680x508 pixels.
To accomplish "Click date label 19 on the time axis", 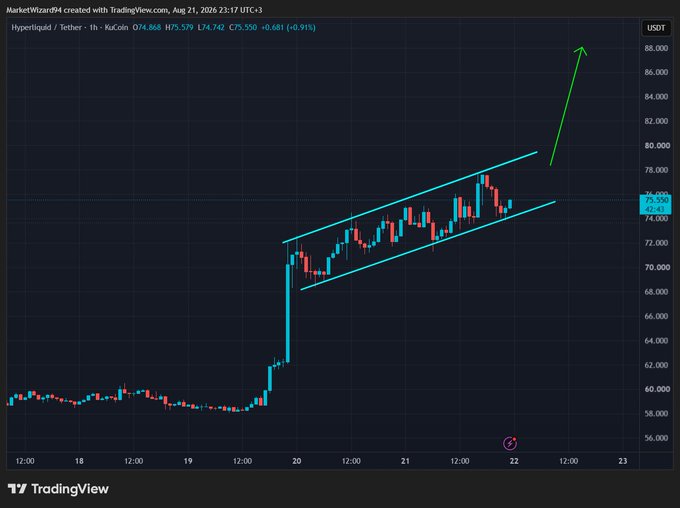I will (x=188, y=461).
